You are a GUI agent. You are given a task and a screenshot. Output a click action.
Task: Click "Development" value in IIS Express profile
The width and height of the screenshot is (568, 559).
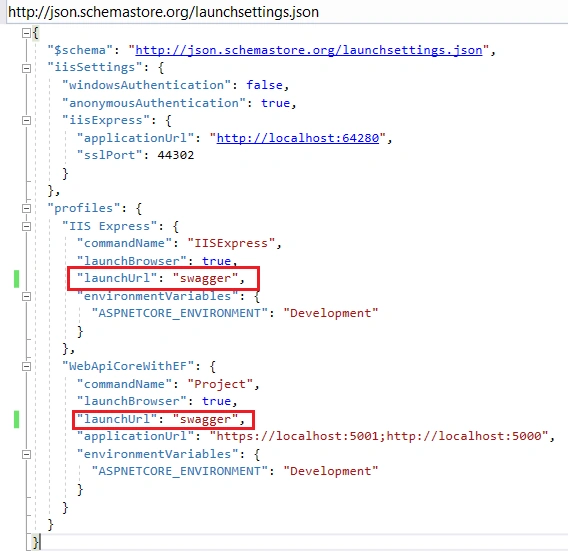[331, 313]
